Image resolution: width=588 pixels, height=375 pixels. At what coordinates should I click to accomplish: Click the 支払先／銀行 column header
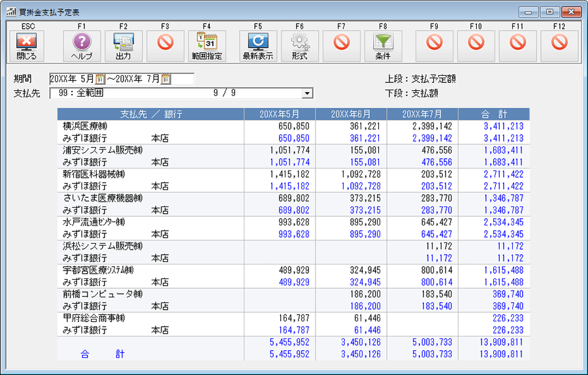pyautogui.click(x=151, y=114)
